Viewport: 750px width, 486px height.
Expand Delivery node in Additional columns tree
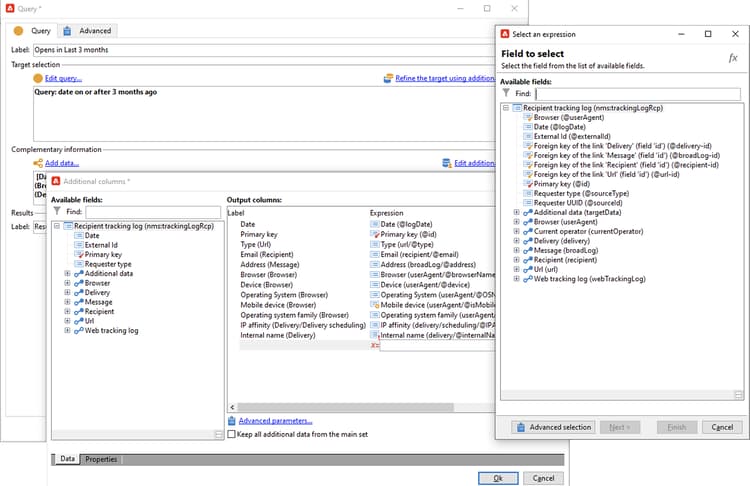click(x=67, y=292)
